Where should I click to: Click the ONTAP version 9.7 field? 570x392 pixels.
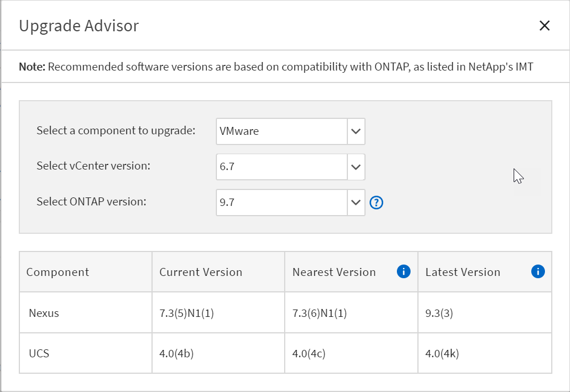click(x=282, y=203)
